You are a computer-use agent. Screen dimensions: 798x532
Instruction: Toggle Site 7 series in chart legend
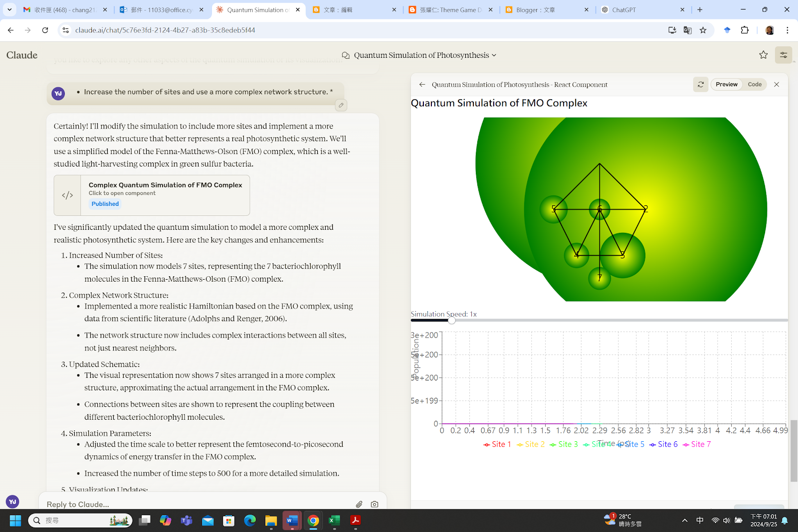[x=697, y=444]
